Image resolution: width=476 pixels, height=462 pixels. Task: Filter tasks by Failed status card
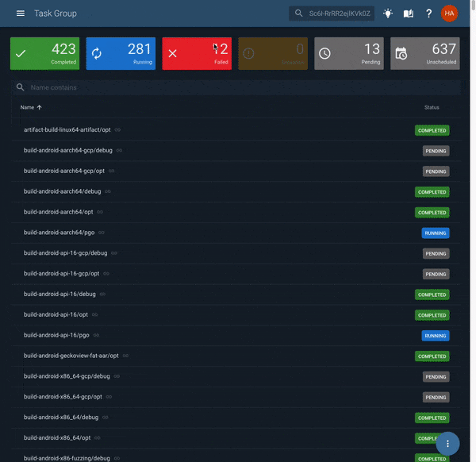pos(197,53)
